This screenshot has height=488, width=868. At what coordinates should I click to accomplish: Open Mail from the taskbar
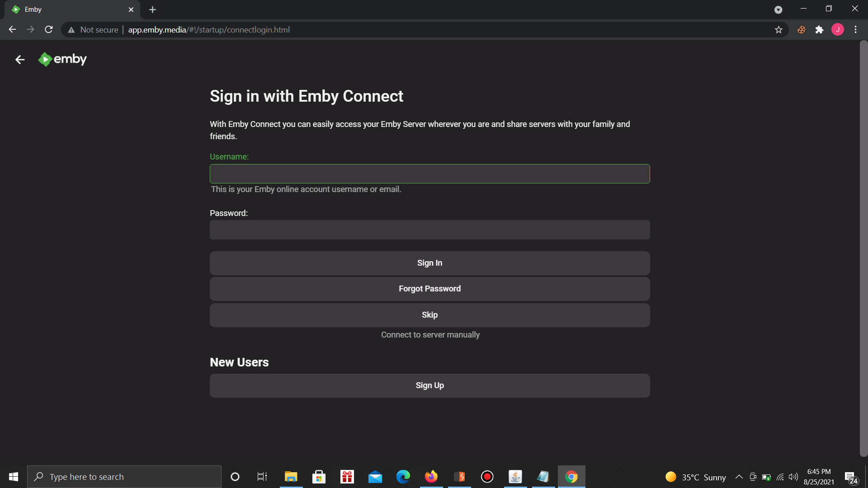(x=375, y=477)
